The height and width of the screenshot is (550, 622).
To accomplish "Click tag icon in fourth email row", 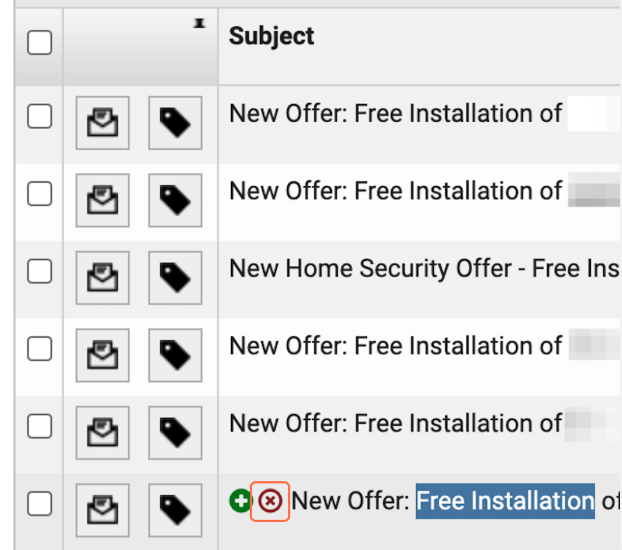I will (x=175, y=355).
